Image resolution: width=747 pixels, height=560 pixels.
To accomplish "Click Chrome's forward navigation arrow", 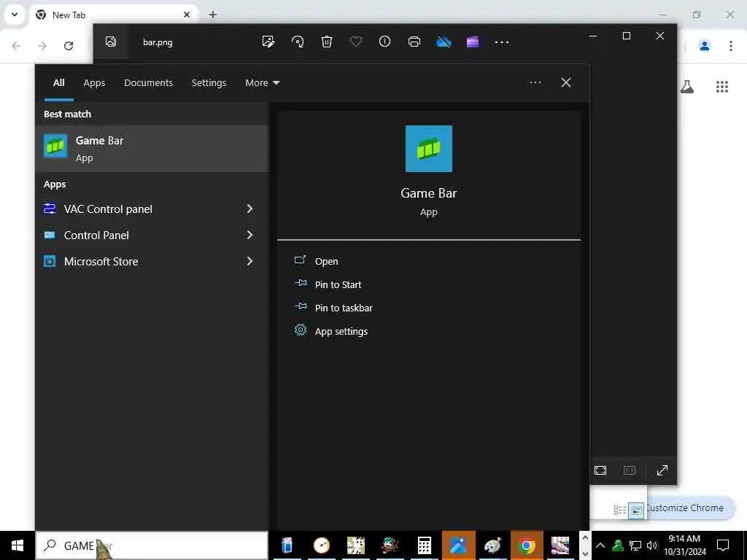I will point(42,46).
